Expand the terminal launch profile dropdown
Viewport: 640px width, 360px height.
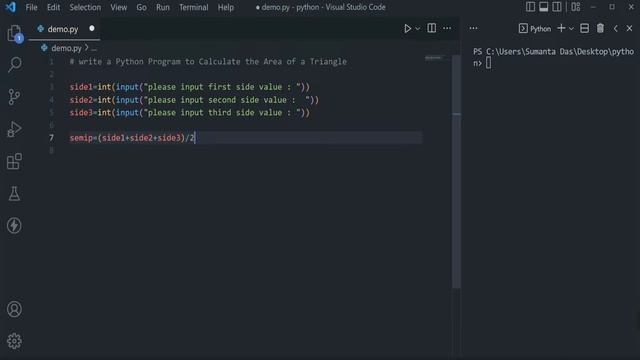(x=571, y=29)
